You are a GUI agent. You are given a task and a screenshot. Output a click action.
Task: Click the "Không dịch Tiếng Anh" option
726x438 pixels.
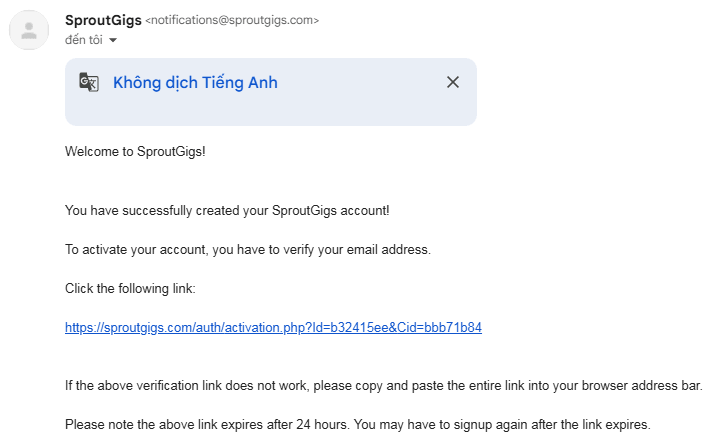195,83
